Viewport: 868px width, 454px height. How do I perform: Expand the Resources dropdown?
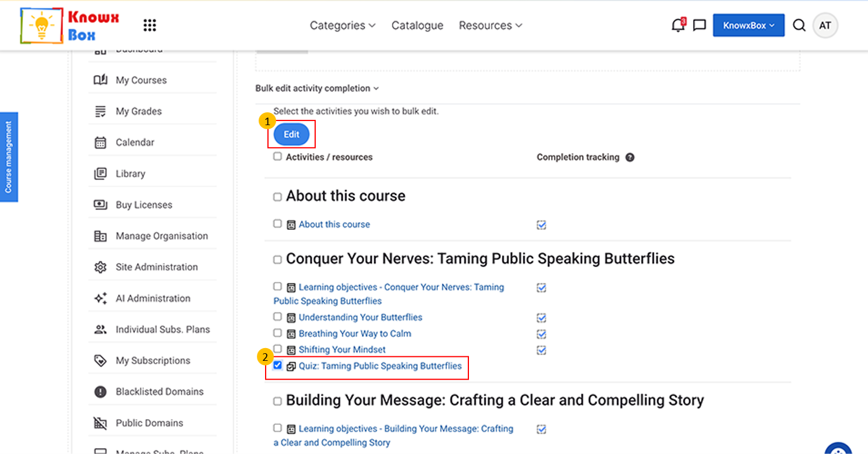tap(491, 26)
